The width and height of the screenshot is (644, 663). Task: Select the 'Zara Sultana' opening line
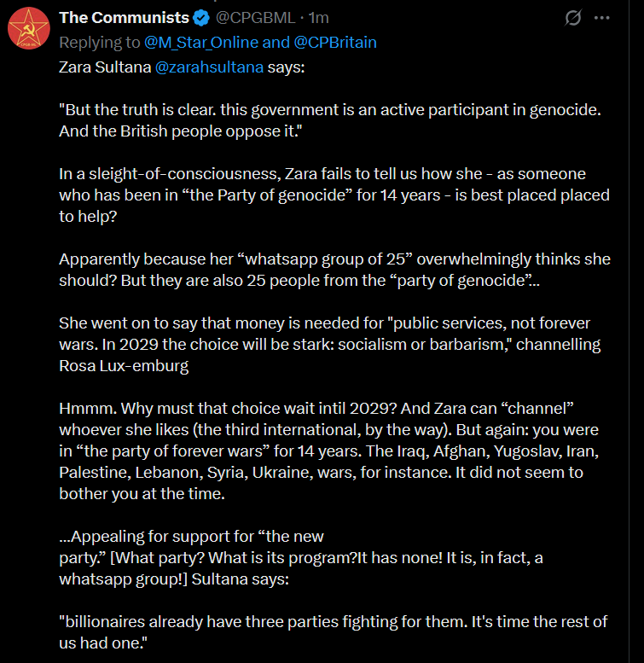182,67
